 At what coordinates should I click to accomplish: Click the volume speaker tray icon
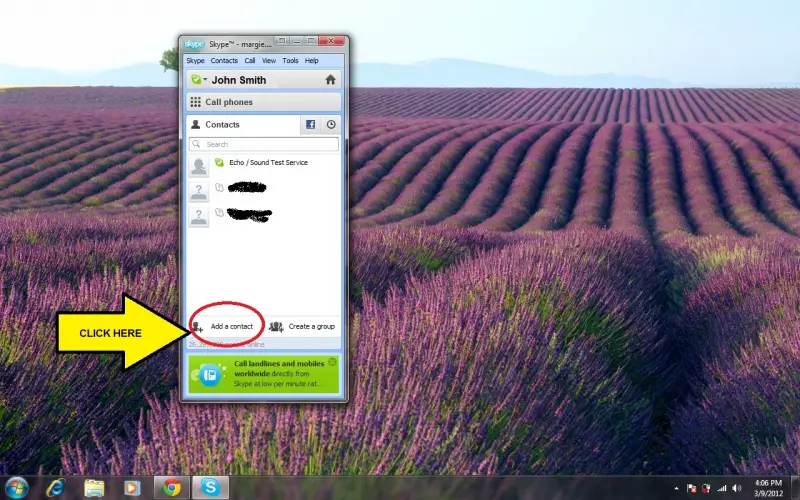tap(737, 489)
